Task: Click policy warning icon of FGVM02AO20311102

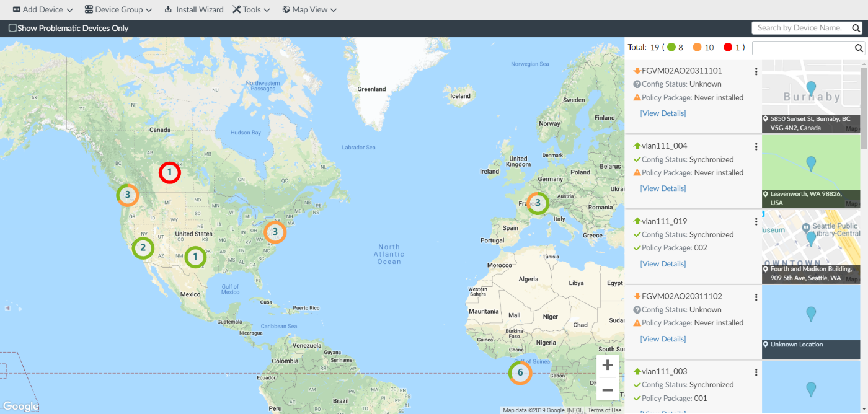Action: click(x=637, y=323)
